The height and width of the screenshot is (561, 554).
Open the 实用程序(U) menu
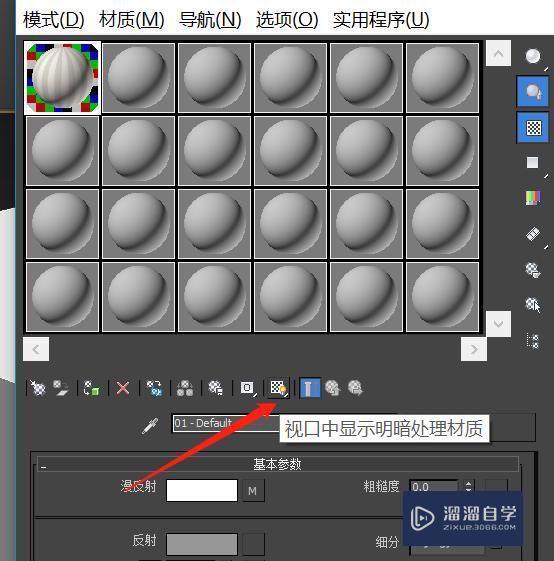[381, 20]
